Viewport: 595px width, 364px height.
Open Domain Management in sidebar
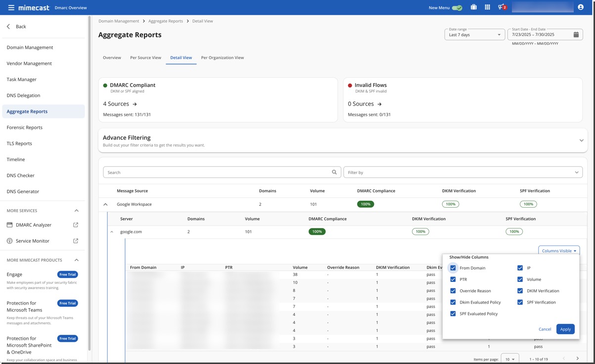click(x=30, y=47)
